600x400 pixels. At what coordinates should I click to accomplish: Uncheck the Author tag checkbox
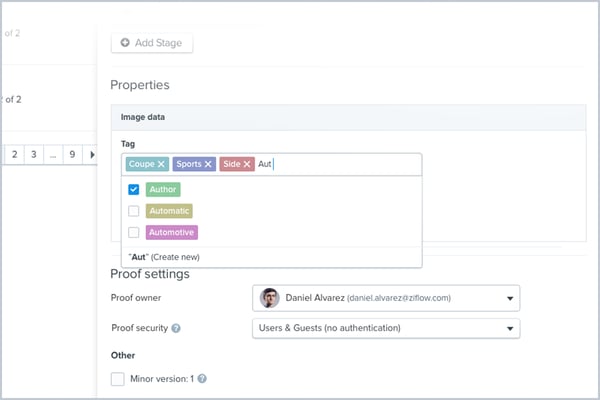133,189
